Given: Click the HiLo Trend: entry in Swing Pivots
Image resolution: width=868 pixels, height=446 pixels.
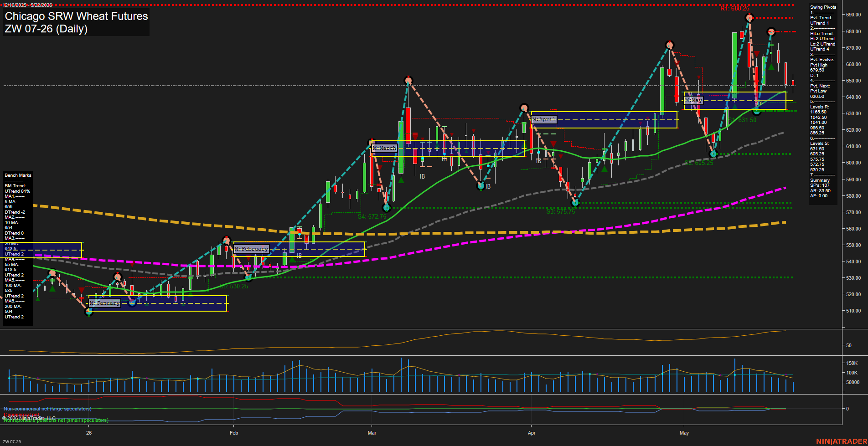Looking at the screenshot, I should coord(822,34).
